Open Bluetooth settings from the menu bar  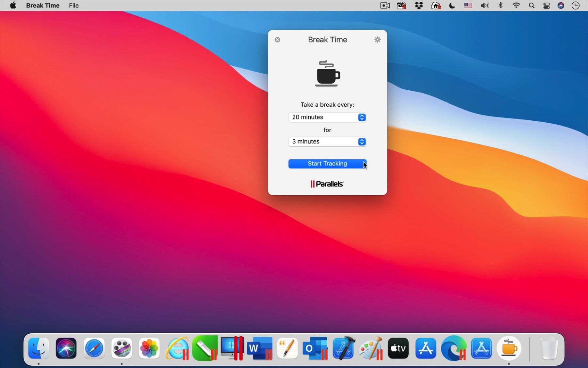pos(500,6)
